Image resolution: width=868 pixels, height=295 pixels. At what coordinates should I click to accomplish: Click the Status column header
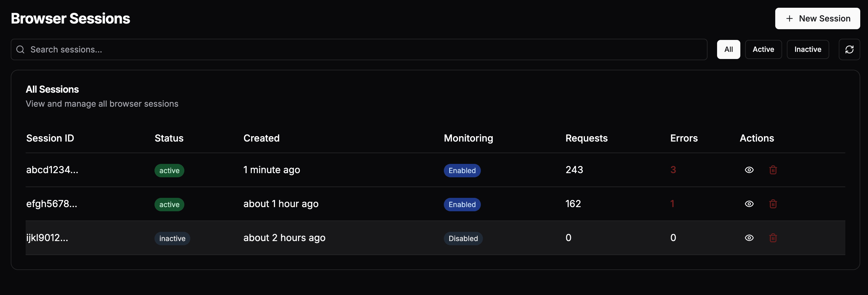(x=169, y=138)
